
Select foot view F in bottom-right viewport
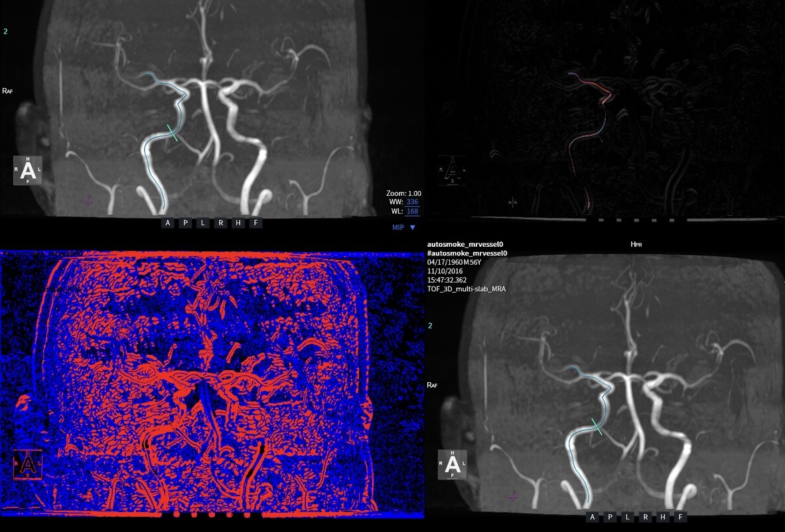pos(680,517)
